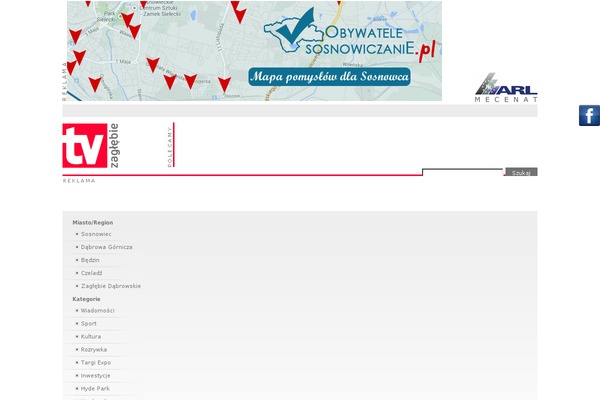Viewport: 600px width, 400px height.
Task: Open the Rozrywka category
Action: point(94,350)
